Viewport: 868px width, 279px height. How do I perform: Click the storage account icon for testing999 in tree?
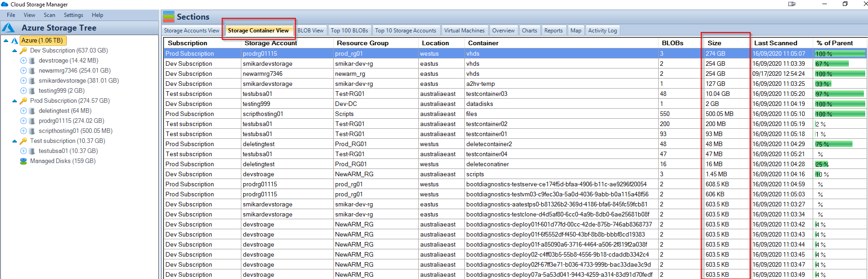(32, 91)
